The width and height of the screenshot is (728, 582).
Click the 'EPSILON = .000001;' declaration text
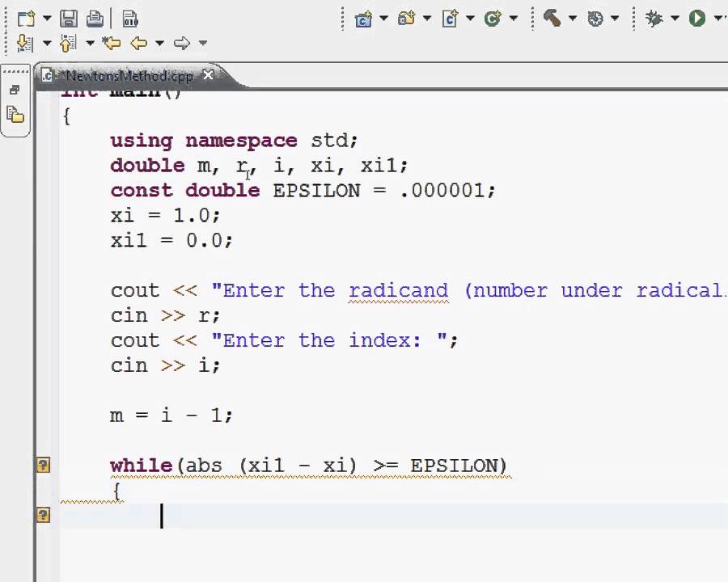pyautogui.click(x=384, y=191)
